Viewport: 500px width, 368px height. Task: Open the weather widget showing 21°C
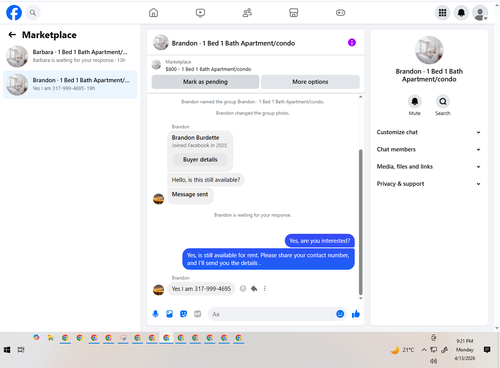click(x=402, y=350)
